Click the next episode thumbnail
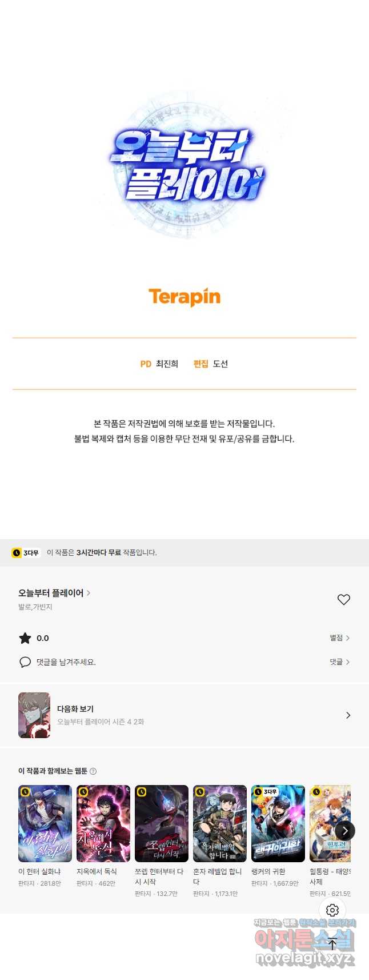The image size is (369, 980). pos(34,715)
